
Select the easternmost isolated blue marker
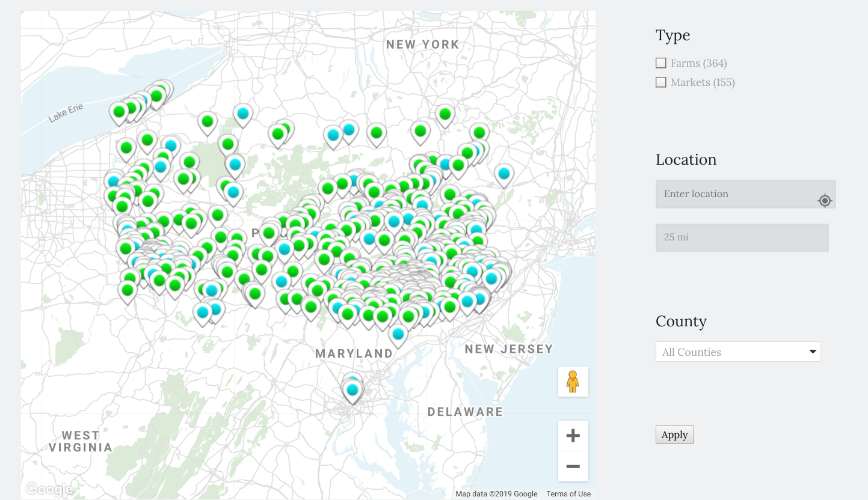[504, 174]
